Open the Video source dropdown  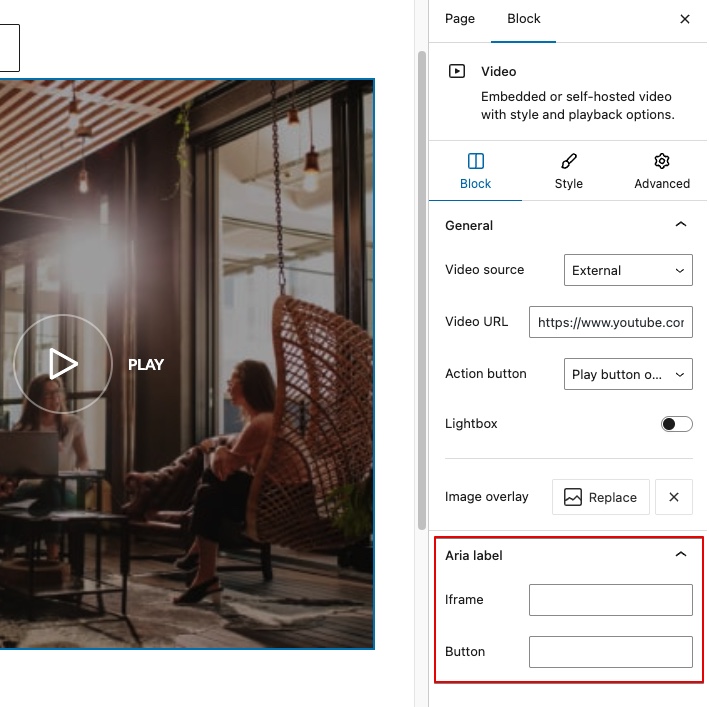pos(628,270)
